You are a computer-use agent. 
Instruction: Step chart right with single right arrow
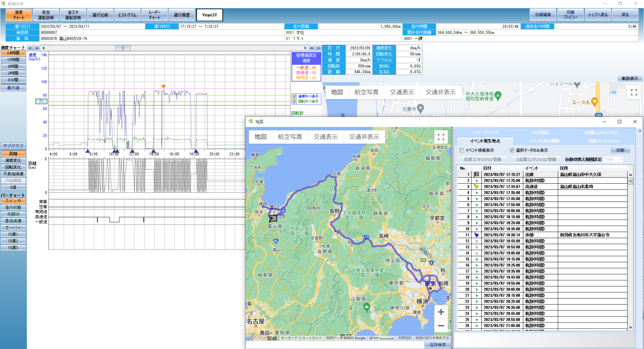[305, 48]
